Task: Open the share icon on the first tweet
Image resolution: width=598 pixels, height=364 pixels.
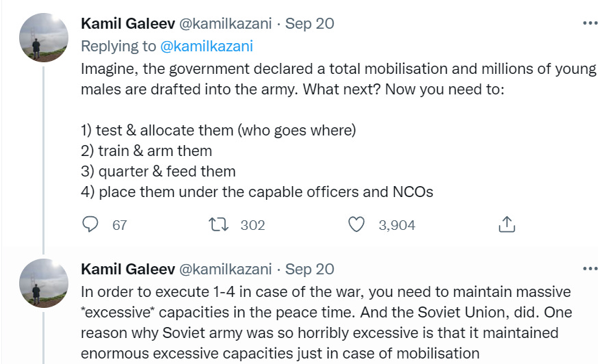Action: coord(507,224)
